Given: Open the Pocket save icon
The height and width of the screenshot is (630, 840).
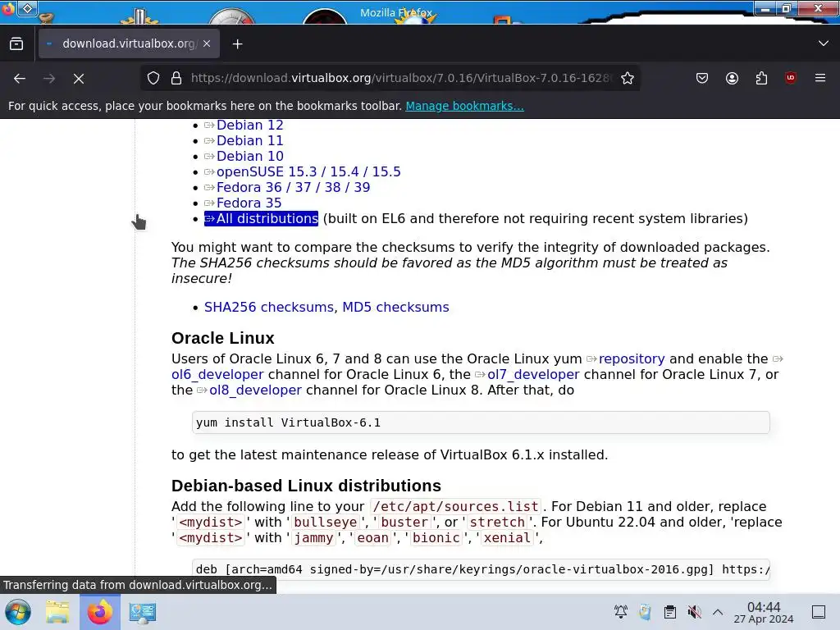Looking at the screenshot, I should click(702, 78).
